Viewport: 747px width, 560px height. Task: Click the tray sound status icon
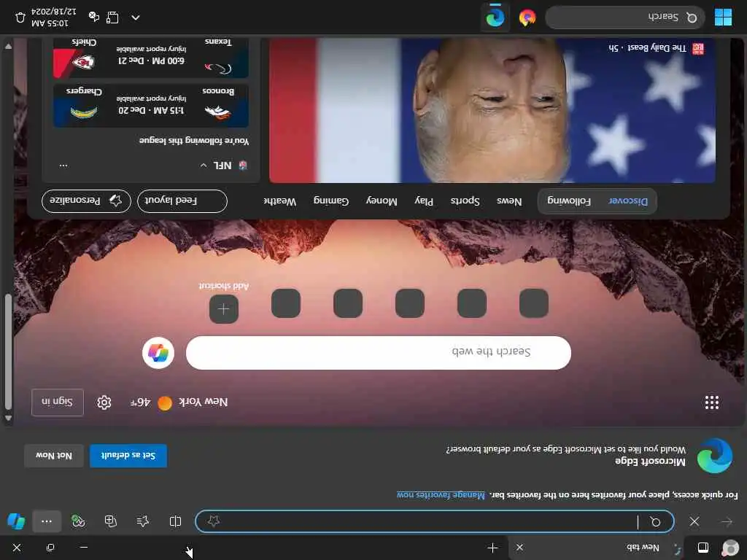(x=94, y=17)
